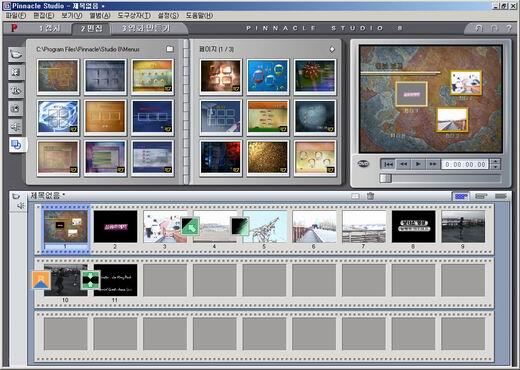Screen dimensions: 520x370
Task: Go to the 3 영화 만들기 tab
Action: [x=146, y=28]
